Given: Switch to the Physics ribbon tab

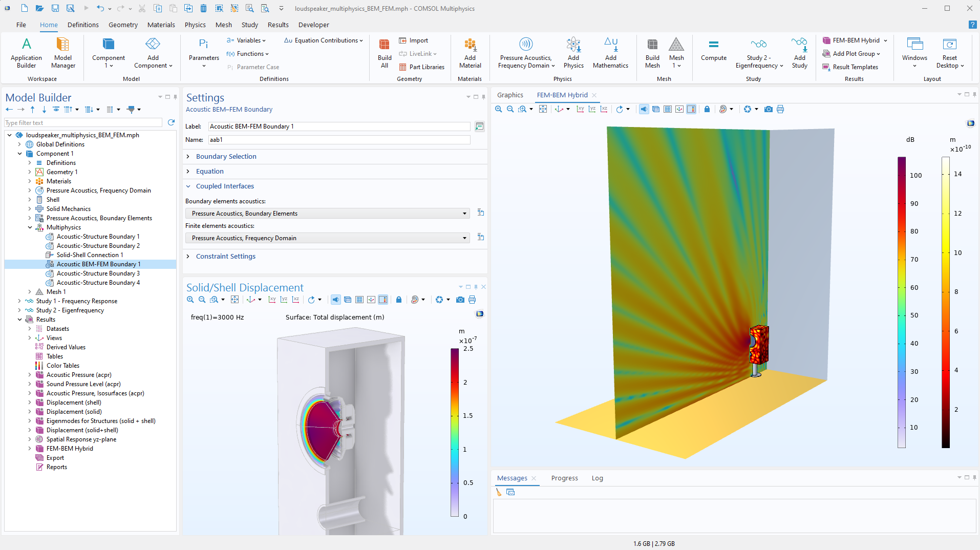Looking at the screenshot, I should [x=195, y=25].
